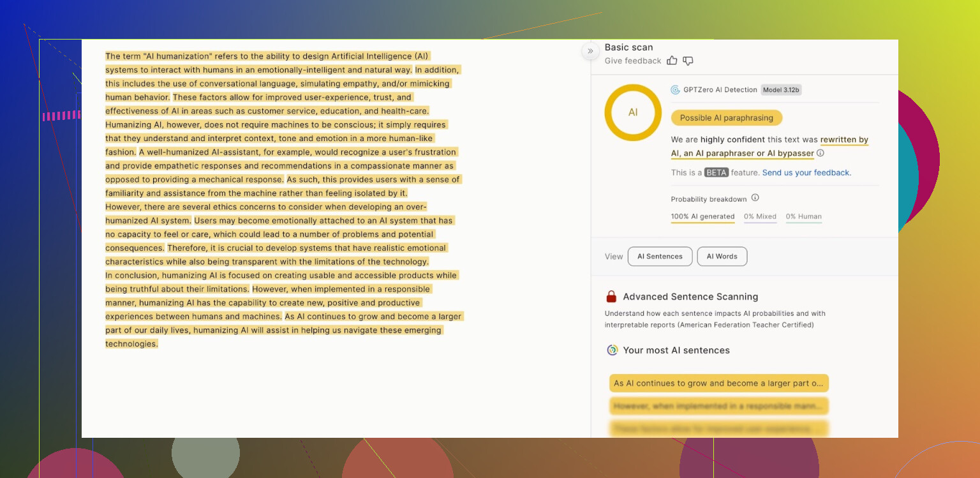This screenshot has width=980, height=478.
Task: Select the 100% AI generated breakdown
Action: point(702,216)
